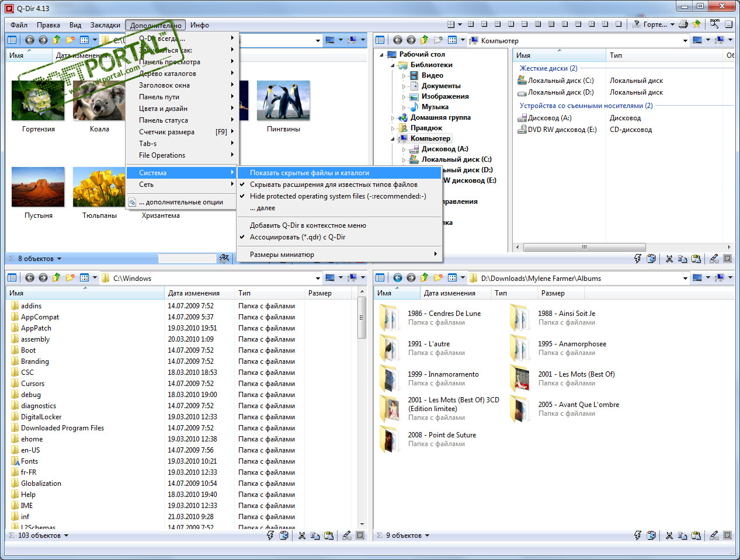Expand the Видео library tree node
This screenshot has width=740, height=560.
[404, 76]
